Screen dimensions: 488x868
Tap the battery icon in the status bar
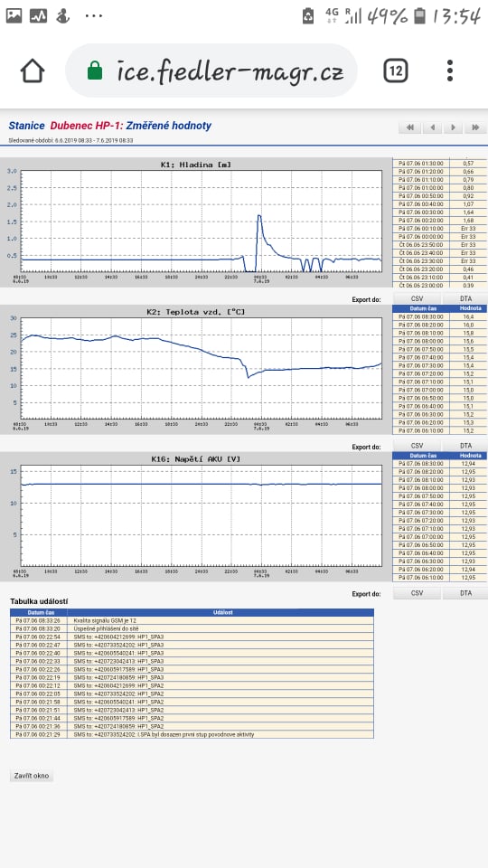tap(420, 16)
